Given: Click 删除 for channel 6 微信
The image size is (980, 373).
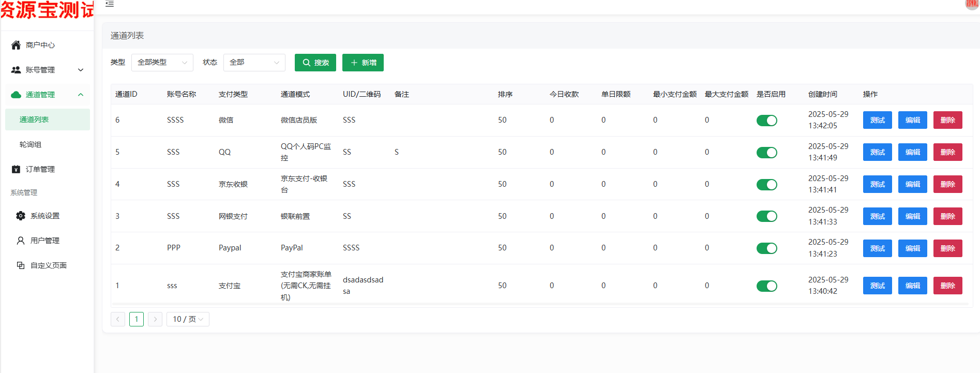Looking at the screenshot, I should point(948,120).
